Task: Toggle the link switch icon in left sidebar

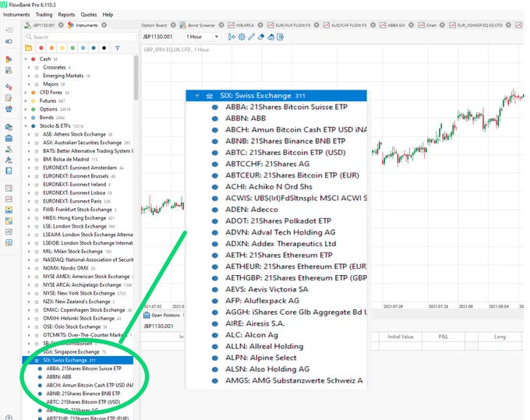Action: [9, 41]
